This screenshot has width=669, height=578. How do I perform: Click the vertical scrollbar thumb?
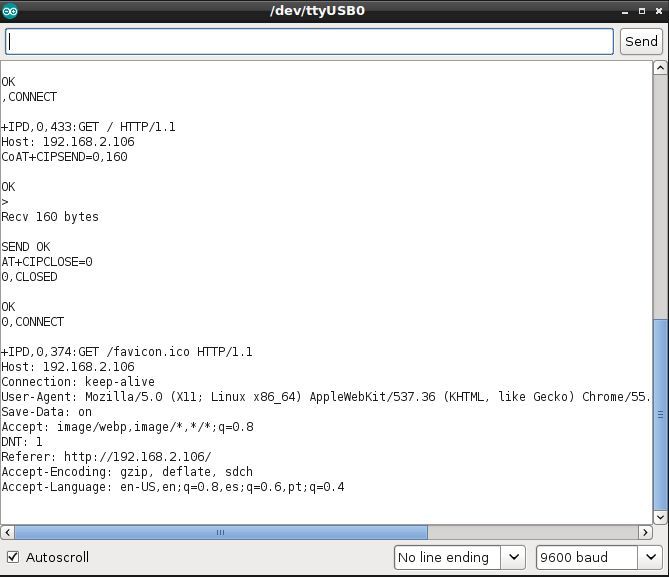(x=660, y=414)
